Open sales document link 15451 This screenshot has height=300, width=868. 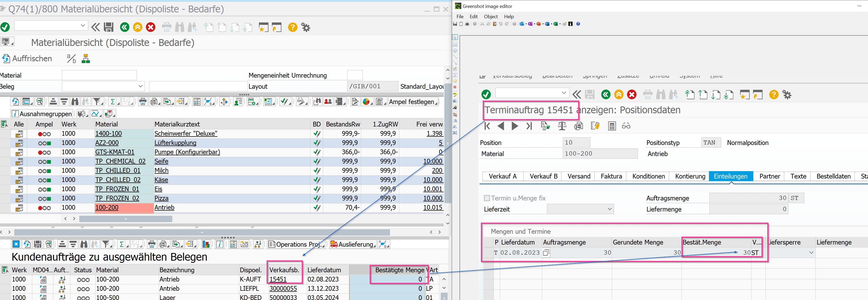(278, 279)
